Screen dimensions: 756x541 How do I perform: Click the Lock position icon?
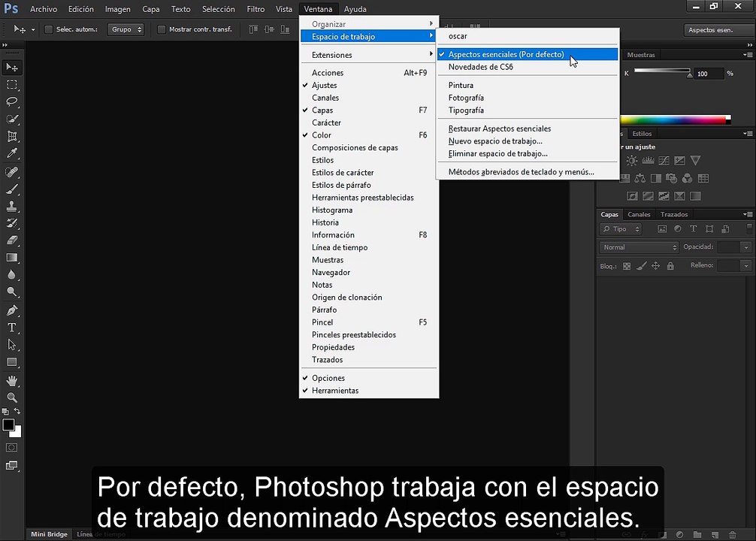656,266
